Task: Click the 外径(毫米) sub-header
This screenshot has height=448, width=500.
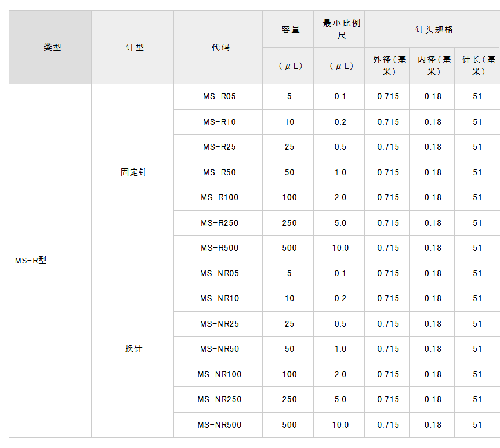Action: [x=388, y=66]
